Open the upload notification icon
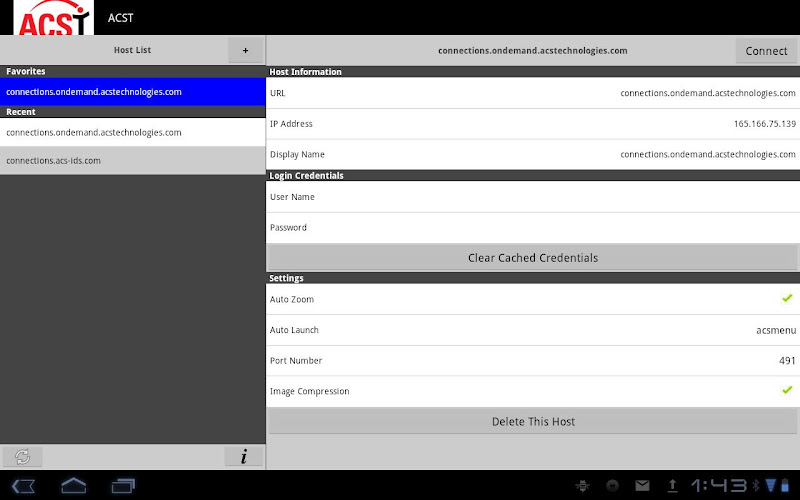 tap(672, 485)
